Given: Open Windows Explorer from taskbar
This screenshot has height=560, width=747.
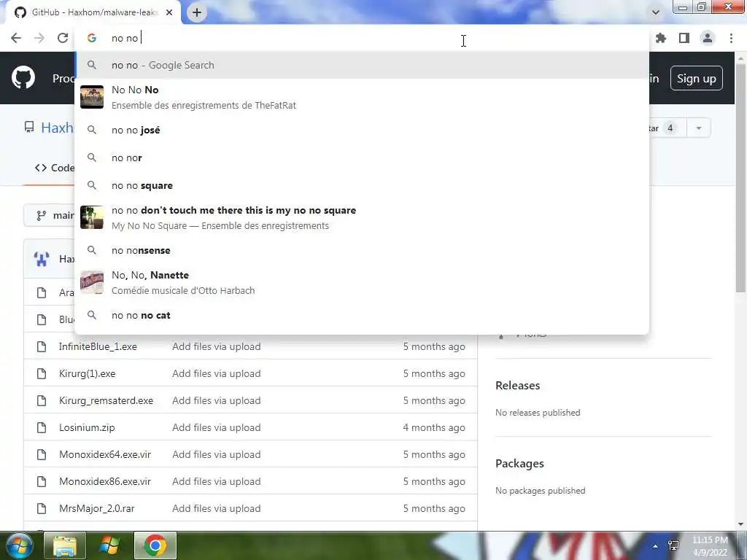Looking at the screenshot, I should click(65, 545).
